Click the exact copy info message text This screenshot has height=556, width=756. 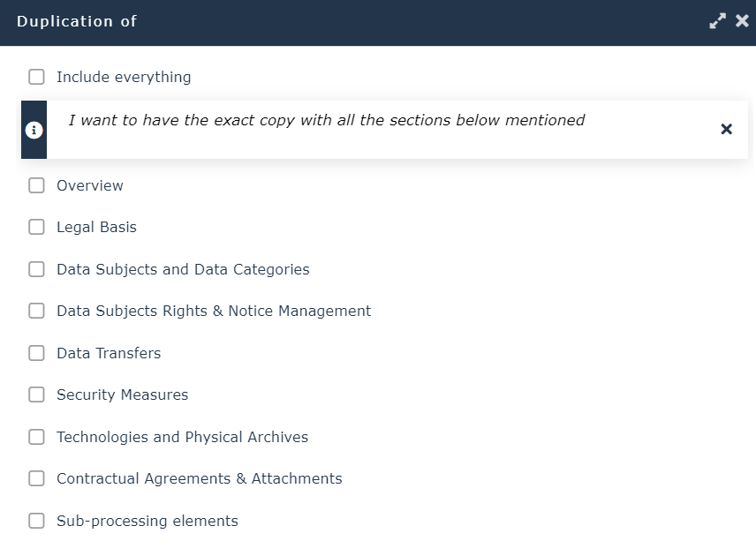click(327, 120)
